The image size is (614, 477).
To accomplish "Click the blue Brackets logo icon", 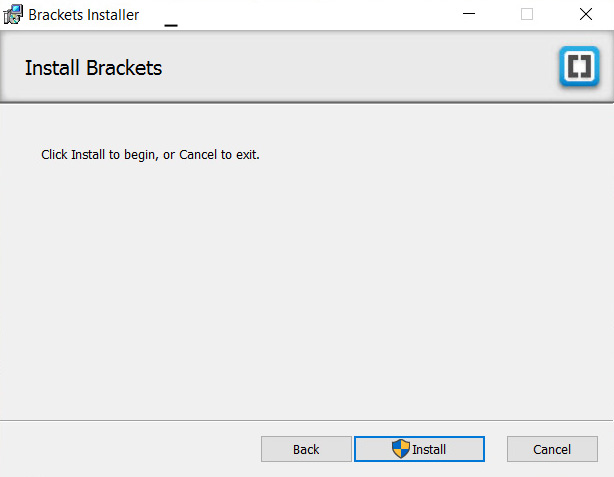I will (x=579, y=66).
